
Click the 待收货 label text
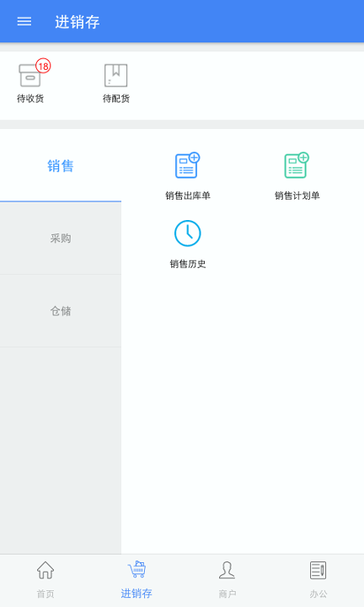tap(30, 99)
